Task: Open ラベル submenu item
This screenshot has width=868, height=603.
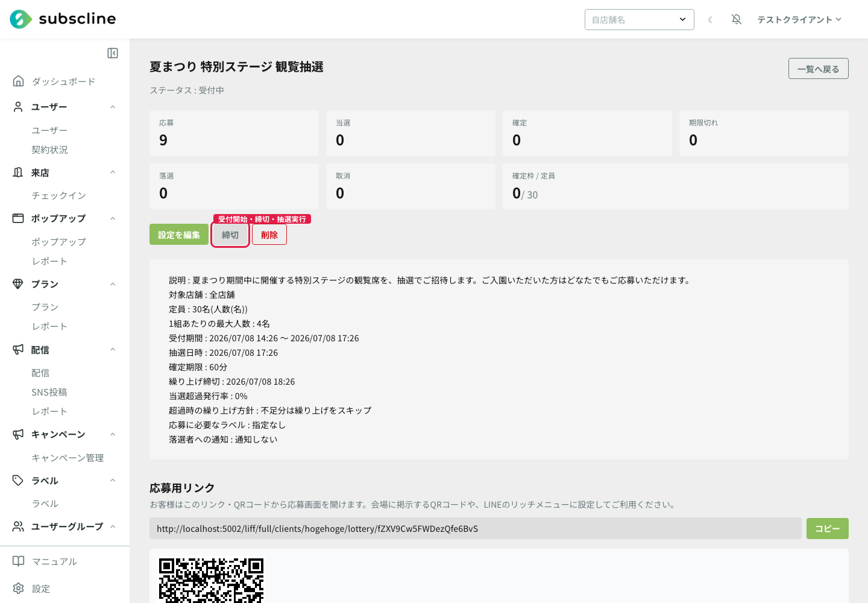Action: click(45, 504)
